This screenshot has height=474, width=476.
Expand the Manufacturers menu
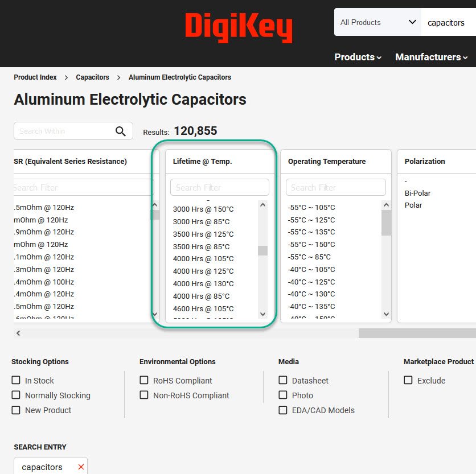(x=432, y=57)
